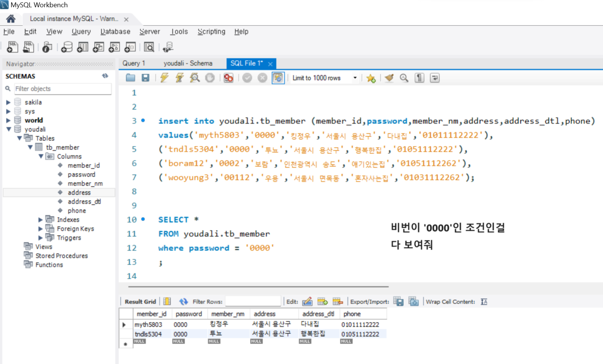Close the Local instance MySQL connection tab
This screenshot has width=603, height=364.
(x=126, y=19)
